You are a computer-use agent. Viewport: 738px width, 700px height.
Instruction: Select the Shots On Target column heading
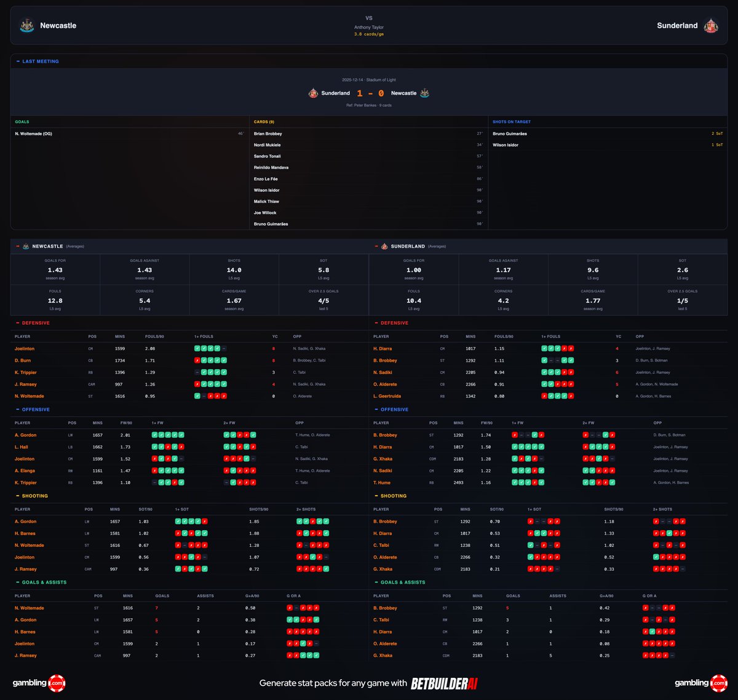(x=512, y=122)
